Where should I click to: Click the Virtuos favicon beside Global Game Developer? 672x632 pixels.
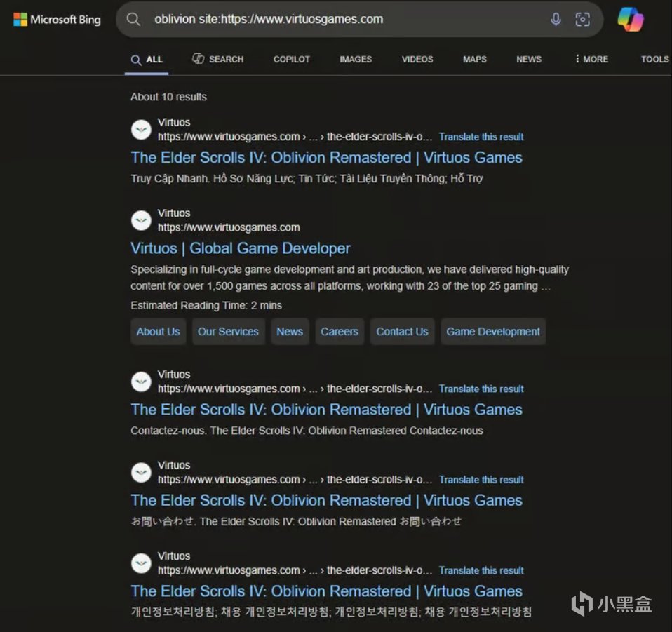tap(141, 220)
